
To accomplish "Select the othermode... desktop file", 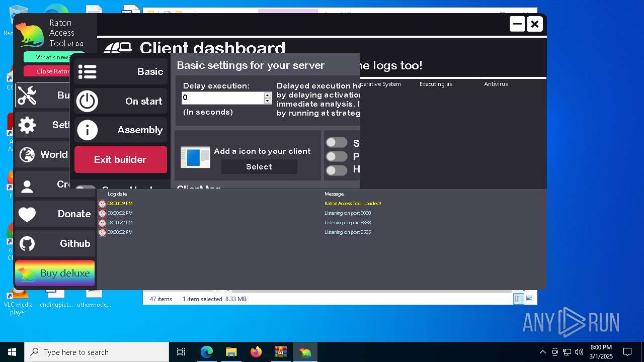I will pos(94,299).
